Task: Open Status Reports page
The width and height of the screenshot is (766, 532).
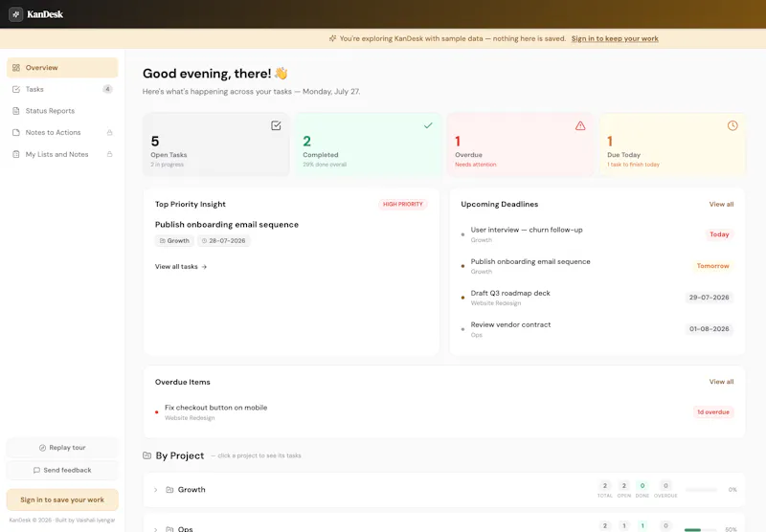Action: click(62, 111)
